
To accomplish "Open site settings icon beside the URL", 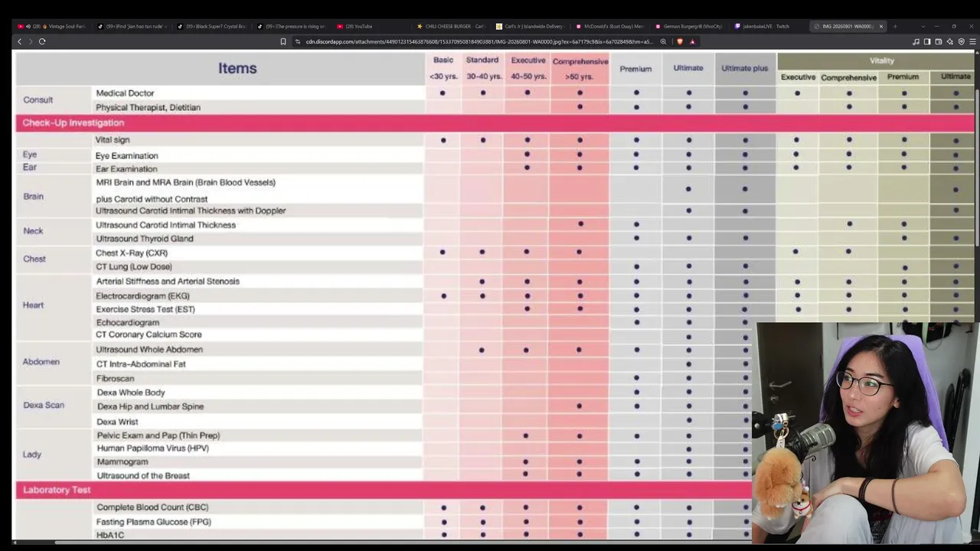I will pos(298,41).
